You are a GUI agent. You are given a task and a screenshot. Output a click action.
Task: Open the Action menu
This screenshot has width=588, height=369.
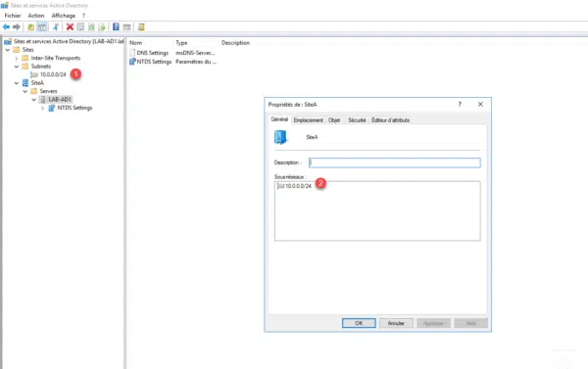coord(36,16)
